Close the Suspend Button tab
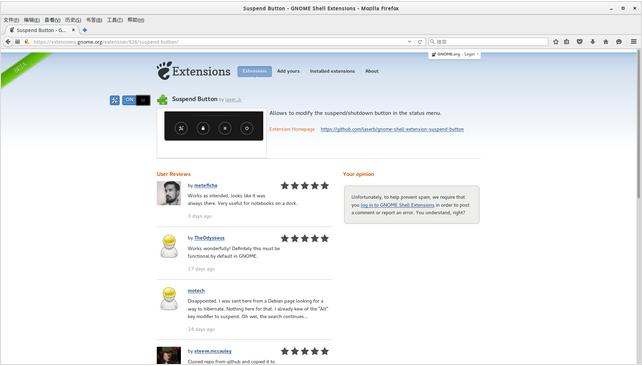The height and width of the screenshot is (366, 642). click(73, 30)
